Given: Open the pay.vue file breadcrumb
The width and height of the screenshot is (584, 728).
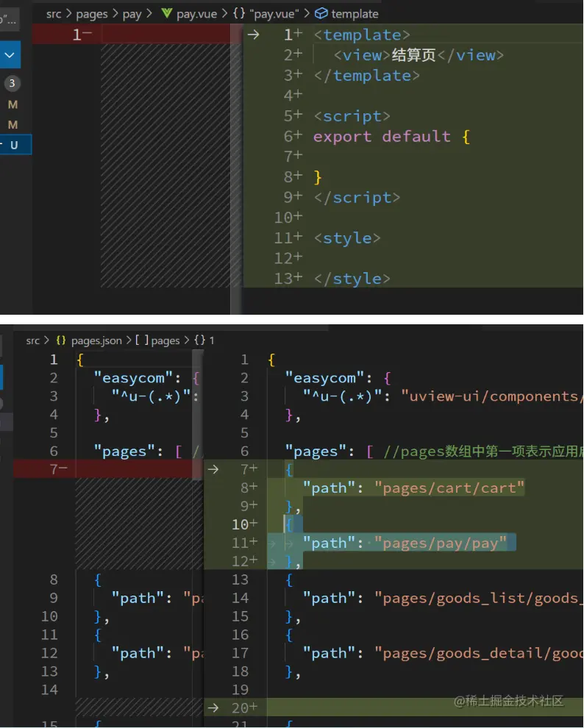Looking at the screenshot, I should [196, 15].
